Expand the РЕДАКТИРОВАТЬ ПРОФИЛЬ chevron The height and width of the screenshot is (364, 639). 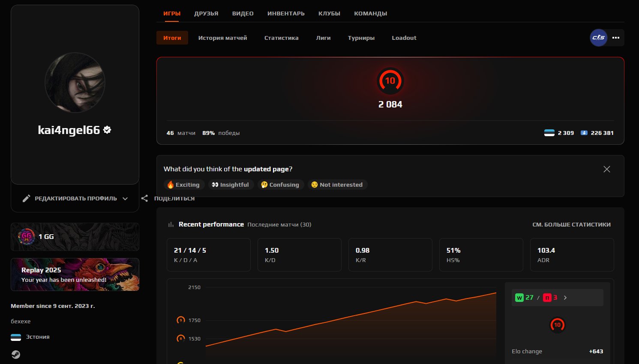tap(125, 199)
